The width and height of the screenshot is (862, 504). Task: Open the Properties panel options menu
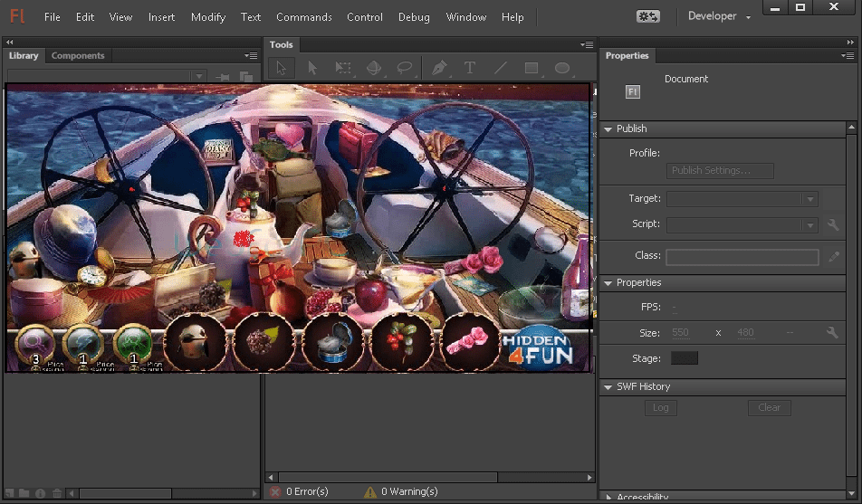pyautogui.click(x=848, y=55)
